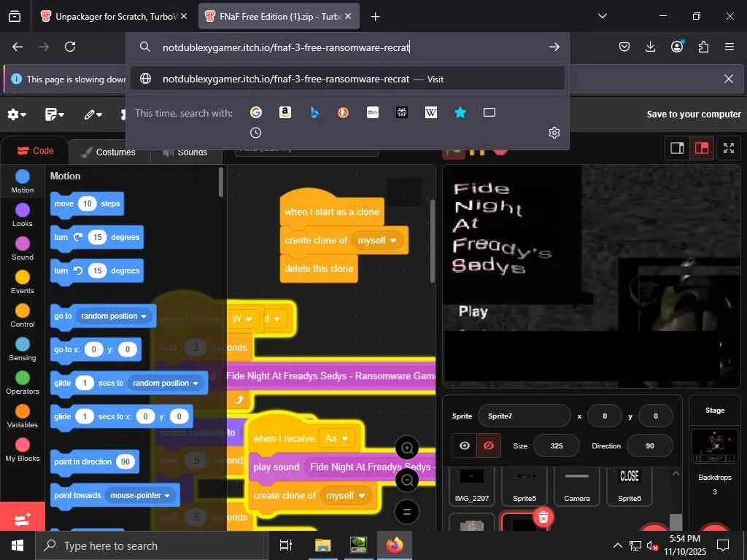
Task: Switch to the Code tab
Action: tap(36, 150)
